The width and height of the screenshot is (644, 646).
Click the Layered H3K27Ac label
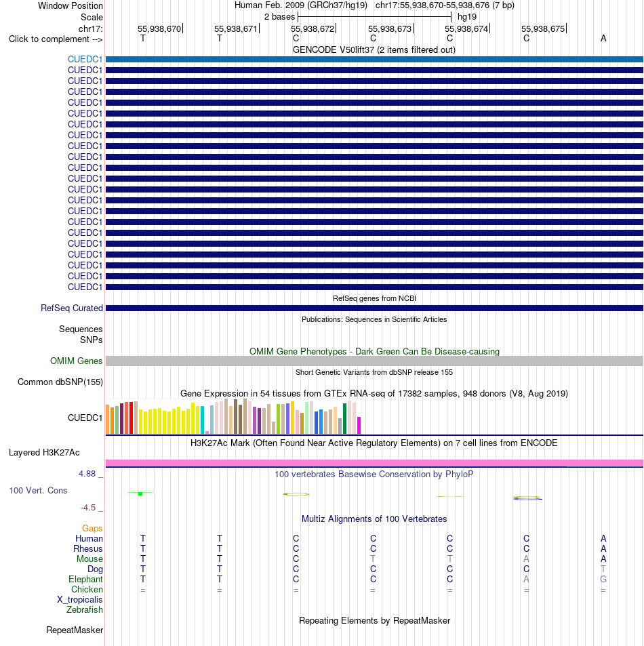(x=44, y=452)
